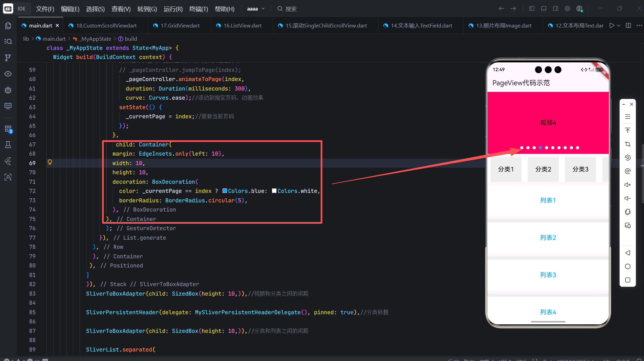The width and height of the screenshot is (644, 361).
Task: Open source control branch icon
Action: [x=8, y=58]
